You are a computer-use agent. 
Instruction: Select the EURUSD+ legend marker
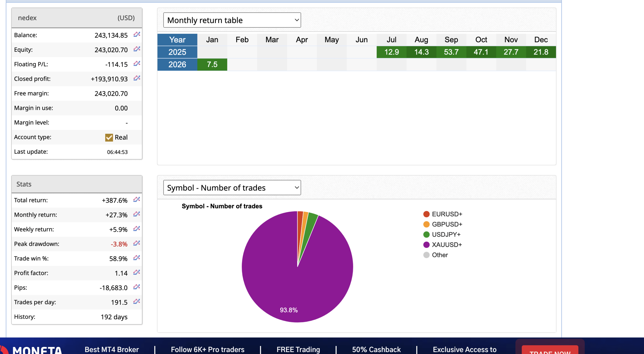tap(426, 214)
